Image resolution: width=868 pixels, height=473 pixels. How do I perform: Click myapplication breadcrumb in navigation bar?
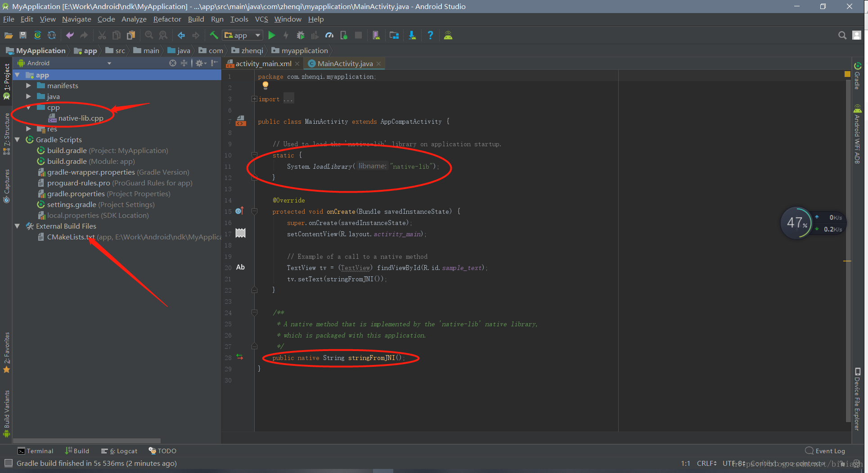coord(300,50)
